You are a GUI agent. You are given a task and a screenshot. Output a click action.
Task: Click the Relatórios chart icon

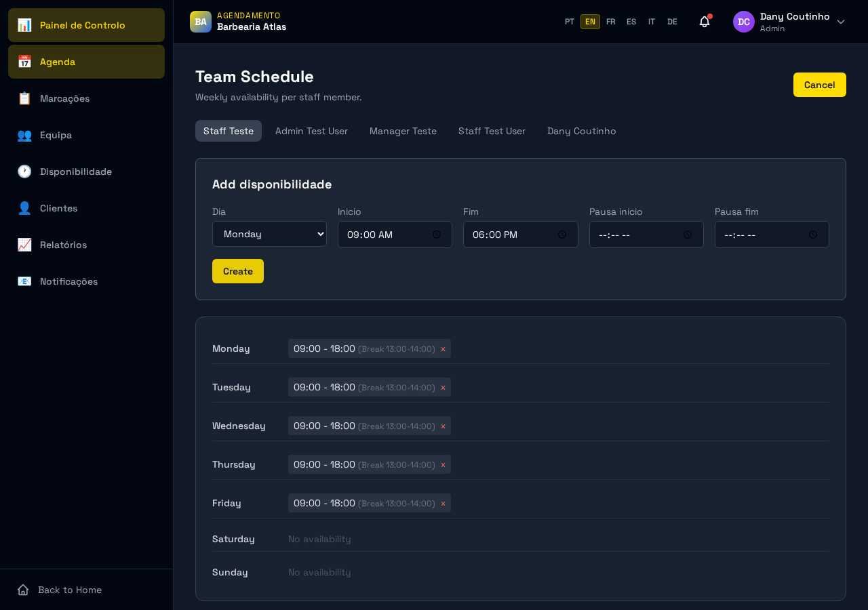[x=24, y=245]
